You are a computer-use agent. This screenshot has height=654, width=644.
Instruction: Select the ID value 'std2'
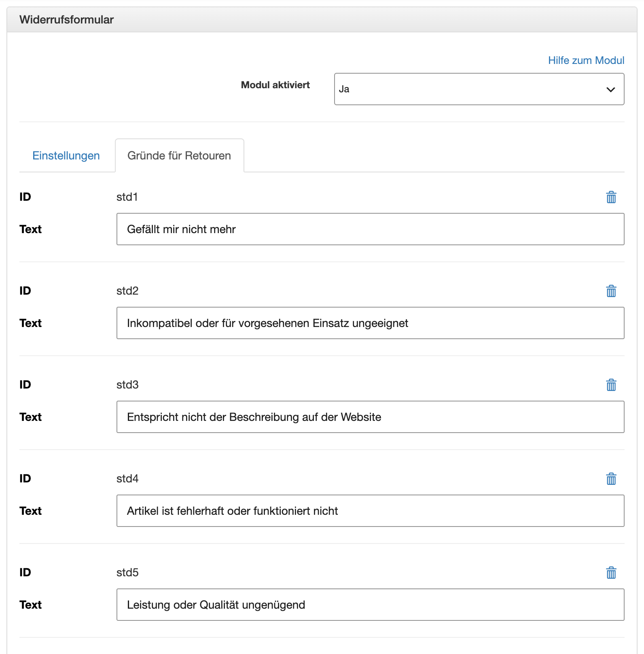click(x=127, y=291)
